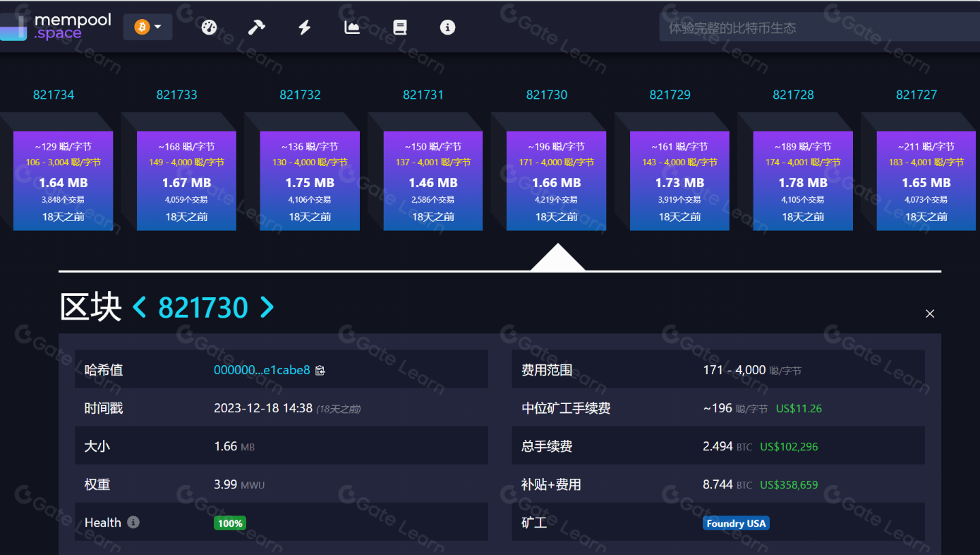This screenshot has width=980, height=555.
Task: Copy the block hash with clipboard icon
Action: [x=320, y=370]
